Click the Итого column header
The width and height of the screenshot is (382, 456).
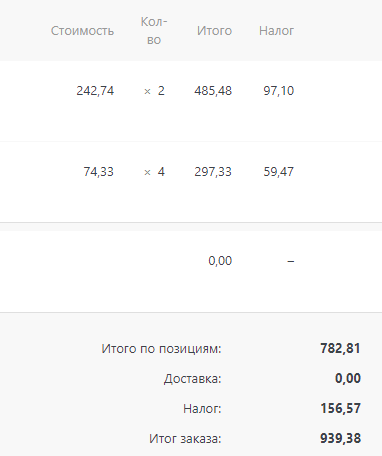pos(214,31)
